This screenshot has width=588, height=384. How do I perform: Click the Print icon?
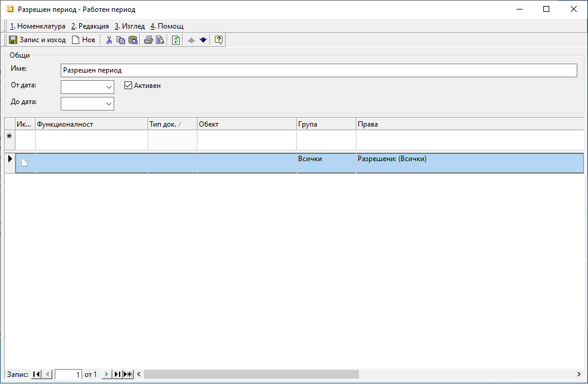tap(148, 40)
